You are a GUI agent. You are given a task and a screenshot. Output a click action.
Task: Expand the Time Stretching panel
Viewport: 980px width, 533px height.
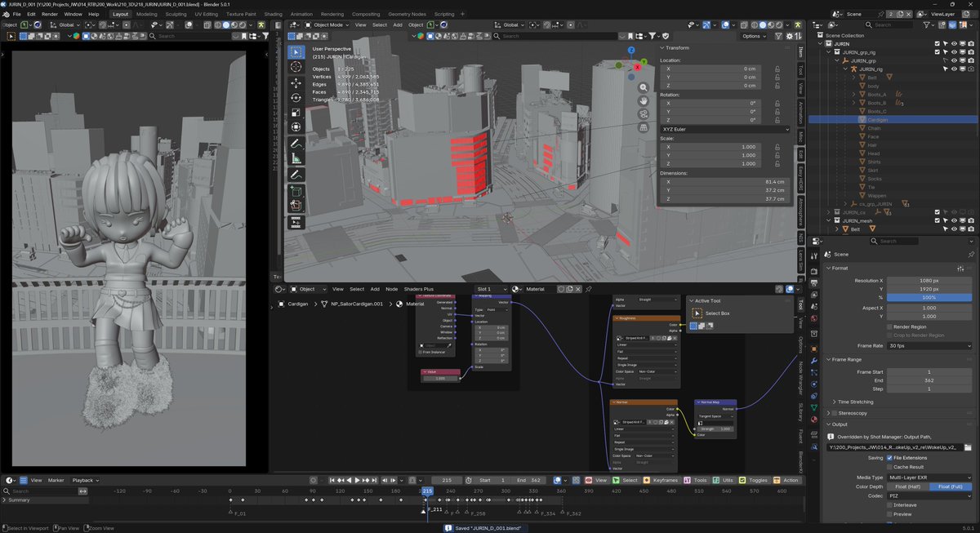[855, 402]
